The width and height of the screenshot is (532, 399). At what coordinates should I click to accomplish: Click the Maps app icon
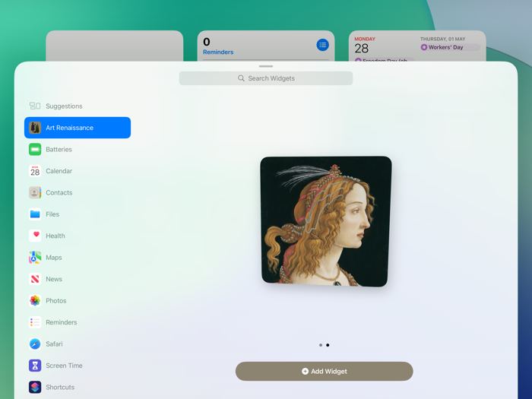(35, 258)
